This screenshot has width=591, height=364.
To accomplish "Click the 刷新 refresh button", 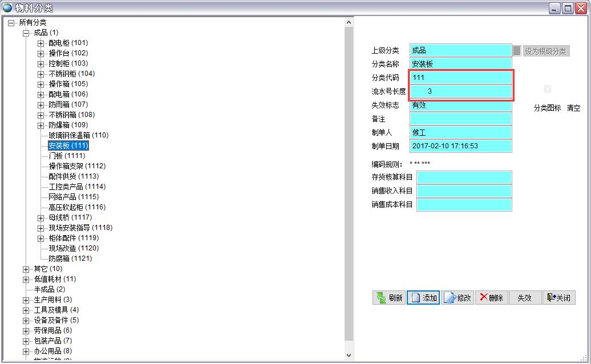I will point(388,297).
